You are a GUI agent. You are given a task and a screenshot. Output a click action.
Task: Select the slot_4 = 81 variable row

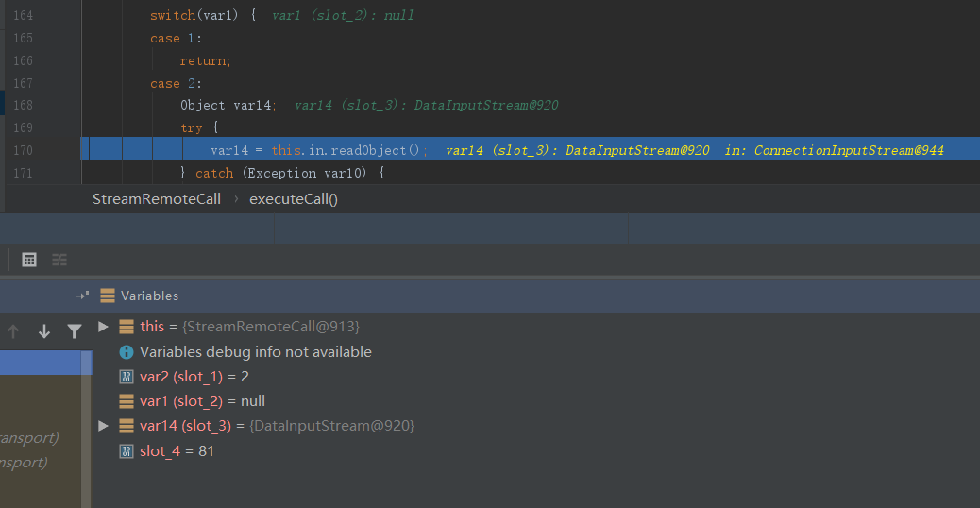177,451
